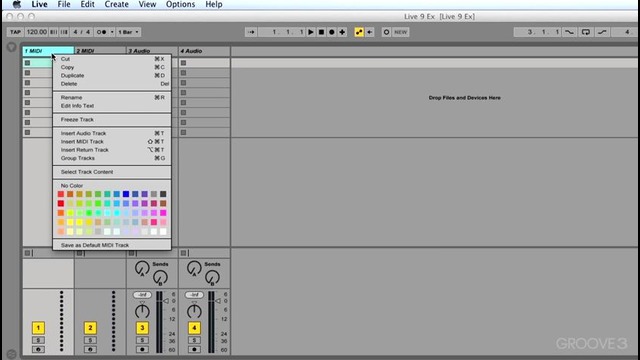
Task: Choose Select Track Content menu entry
Action: pos(112,172)
